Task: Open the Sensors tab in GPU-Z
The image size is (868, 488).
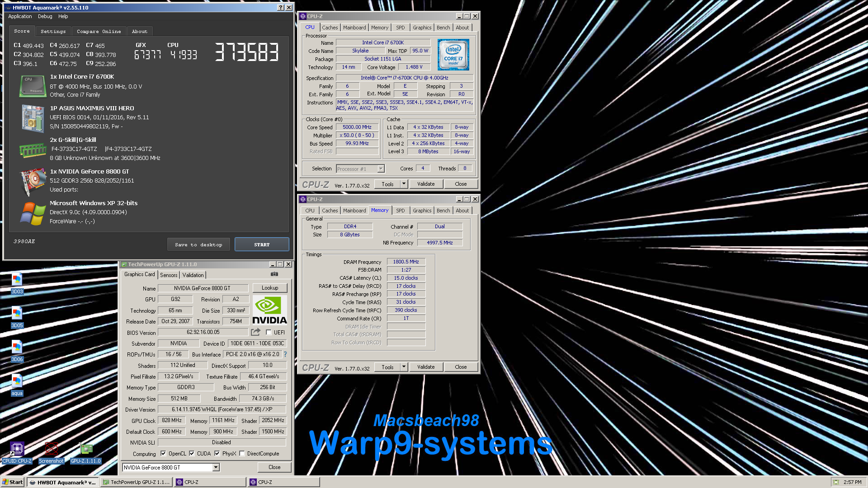Action: coord(169,275)
